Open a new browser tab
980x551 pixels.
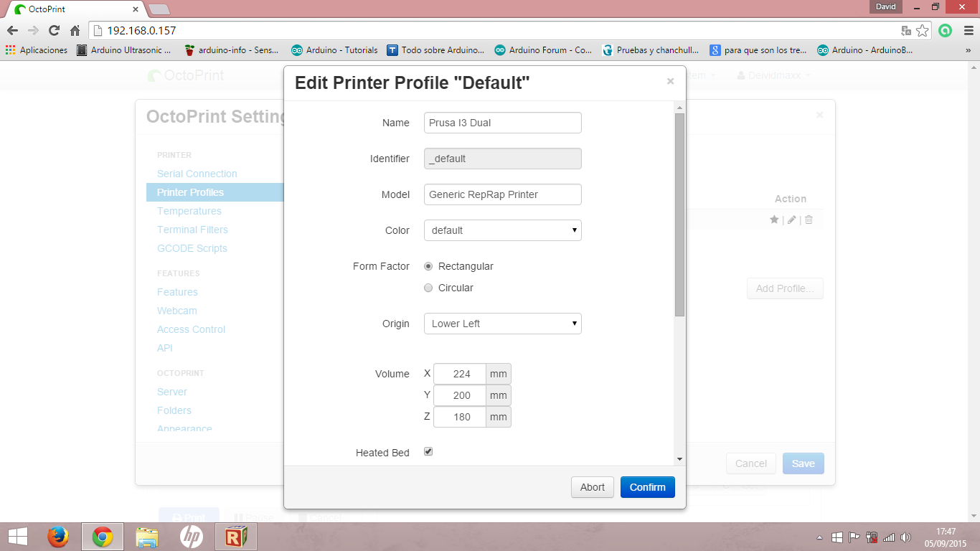[x=159, y=9]
